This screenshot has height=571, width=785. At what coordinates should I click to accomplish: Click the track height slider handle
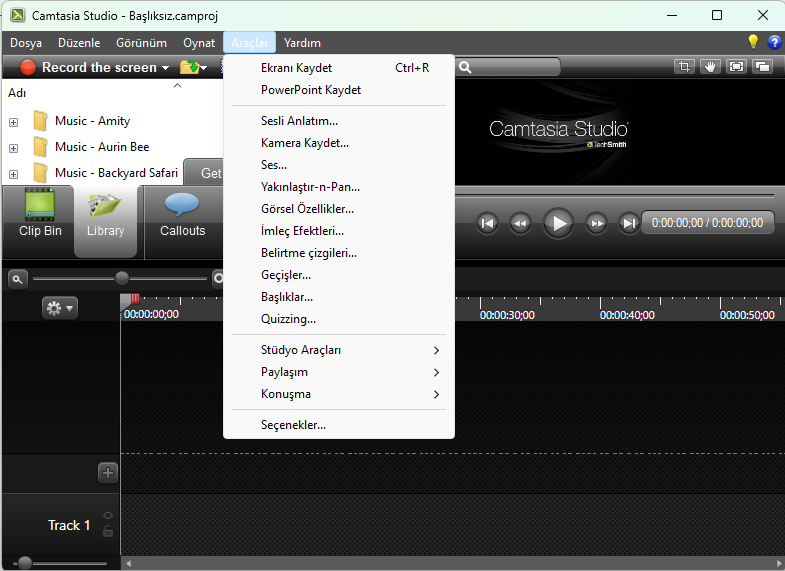pos(25,563)
